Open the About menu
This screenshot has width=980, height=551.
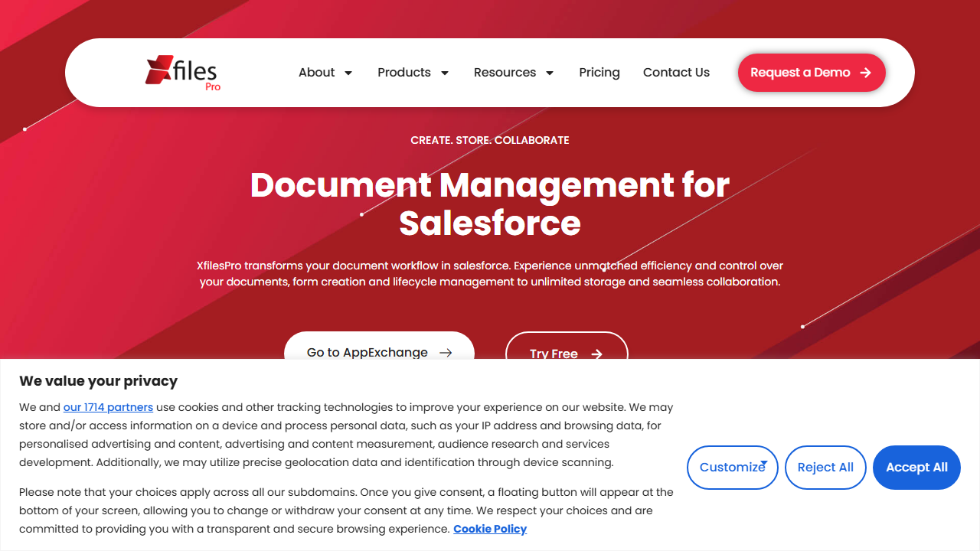[317, 73]
